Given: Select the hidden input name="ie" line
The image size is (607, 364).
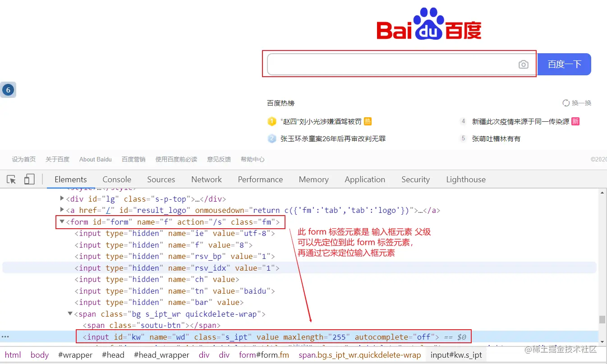Looking at the screenshot, I should (x=175, y=233).
